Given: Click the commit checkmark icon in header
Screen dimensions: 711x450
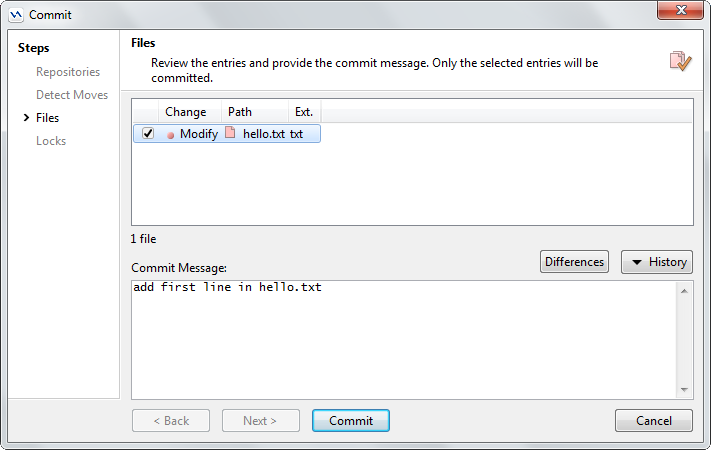Looking at the screenshot, I should pyautogui.click(x=680, y=61).
